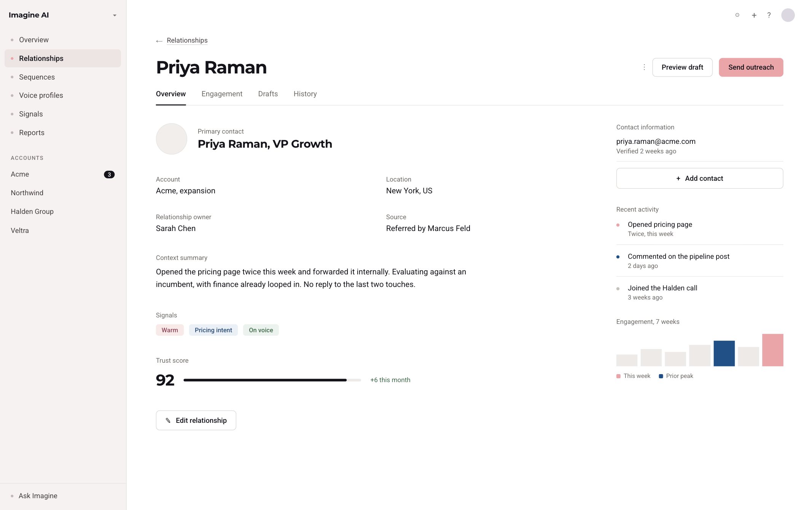This screenshot has width=812, height=510.
Task: Click the back arrow beside Relationships
Action: coord(159,41)
